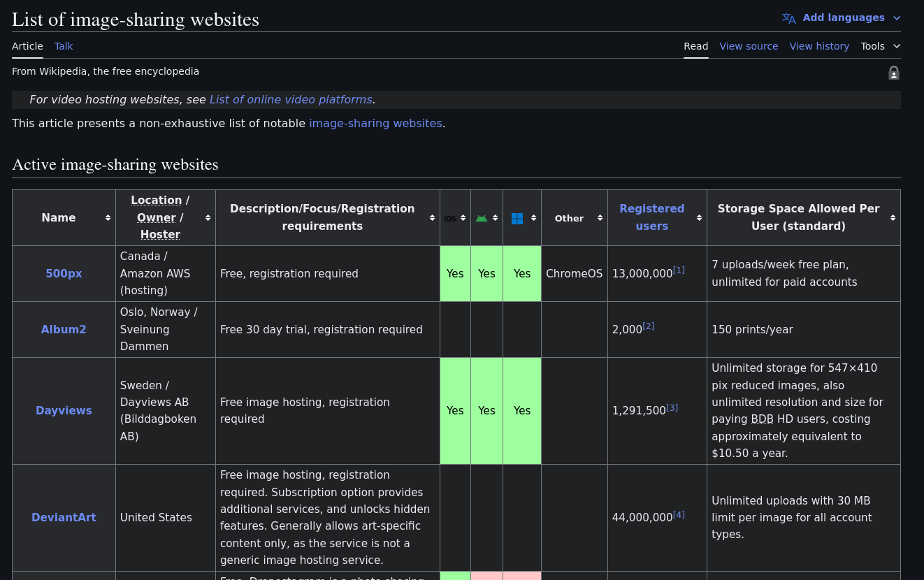The image size is (924, 580).
Task: Click the Location abbreviation in header
Action: pyautogui.click(x=157, y=201)
